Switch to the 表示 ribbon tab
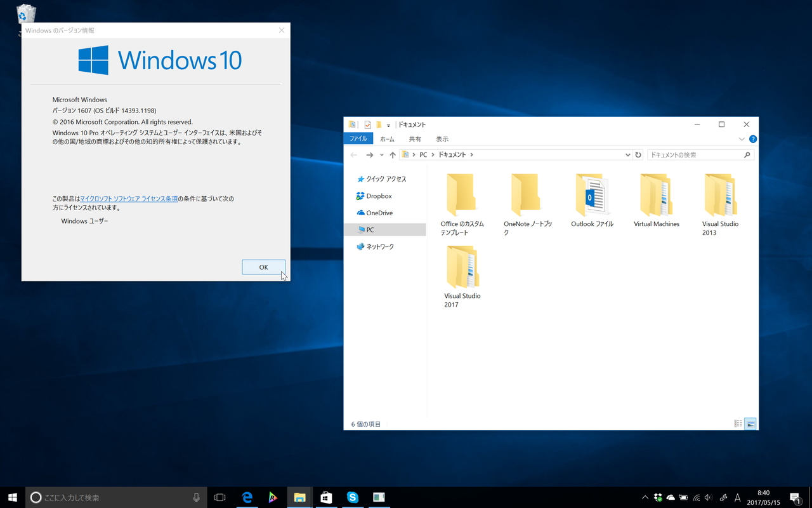This screenshot has width=812, height=508. click(442, 139)
